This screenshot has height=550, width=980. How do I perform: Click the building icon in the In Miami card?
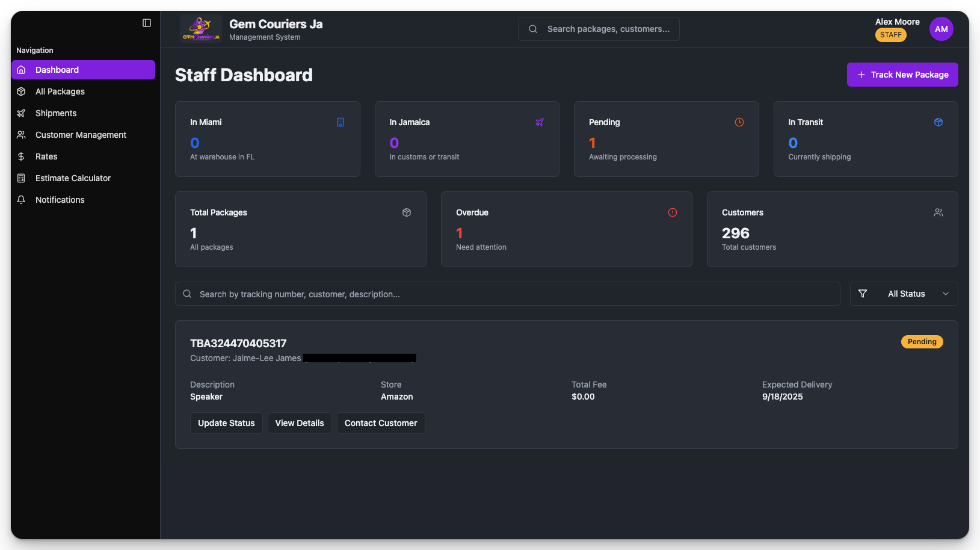(x=341, y=122)
